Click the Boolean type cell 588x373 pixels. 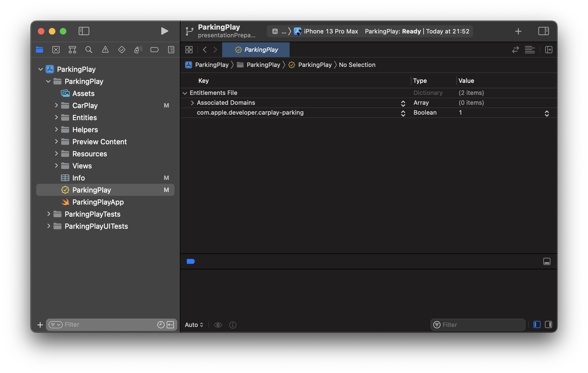[425, 113]
